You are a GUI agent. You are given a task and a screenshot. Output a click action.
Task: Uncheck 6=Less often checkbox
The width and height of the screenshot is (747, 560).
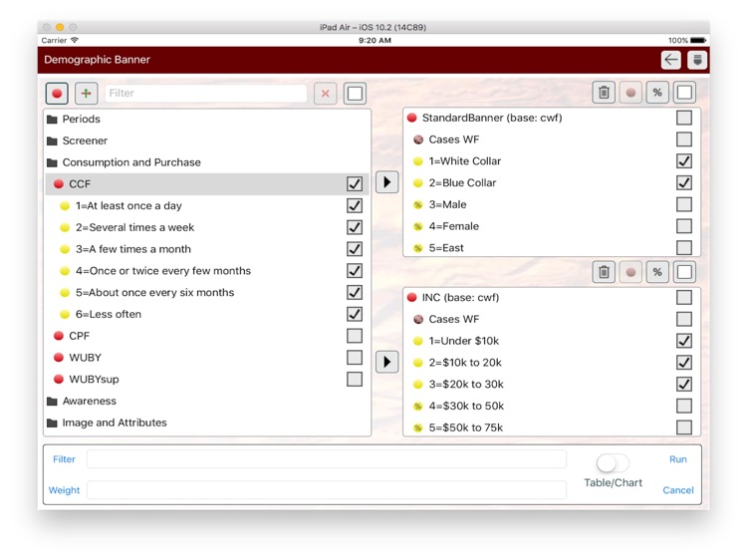tap(355, 314)
